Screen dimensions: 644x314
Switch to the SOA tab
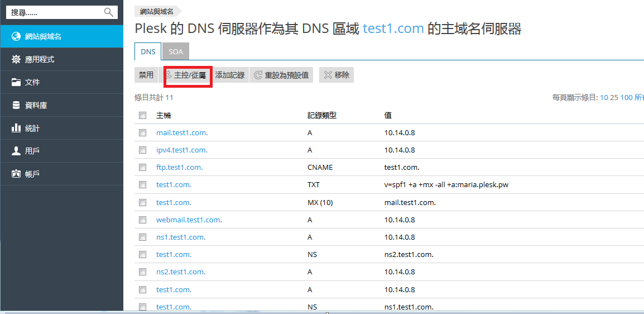click(x=176, y=52)
